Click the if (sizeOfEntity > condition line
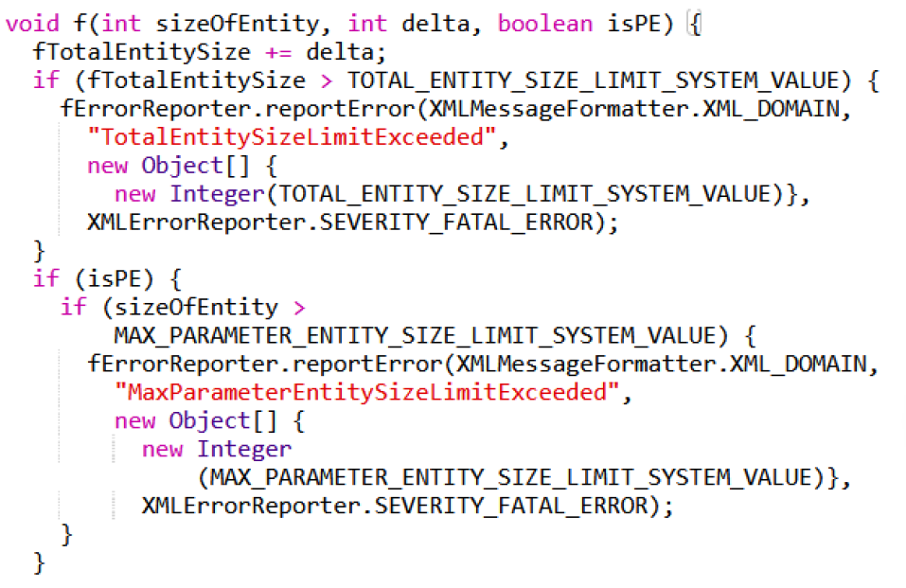Viewport: 906px width, 588px height. click(183, 308)
